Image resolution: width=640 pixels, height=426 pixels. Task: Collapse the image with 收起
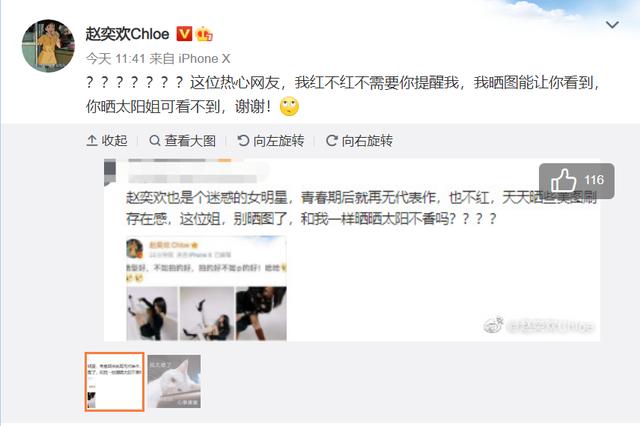(107, 141)
